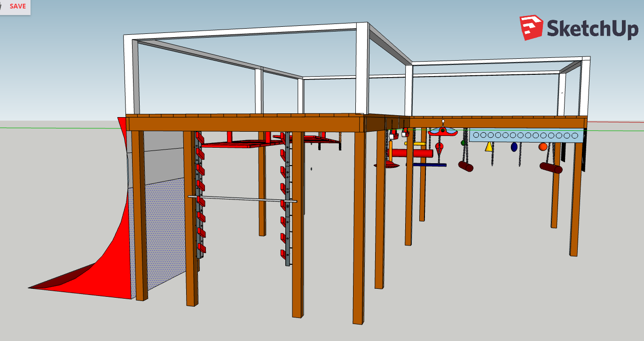Select the light blue pegboard panel
Viewport: 644px width, 341px height.
pyautogui.click(x=526, y=135)
